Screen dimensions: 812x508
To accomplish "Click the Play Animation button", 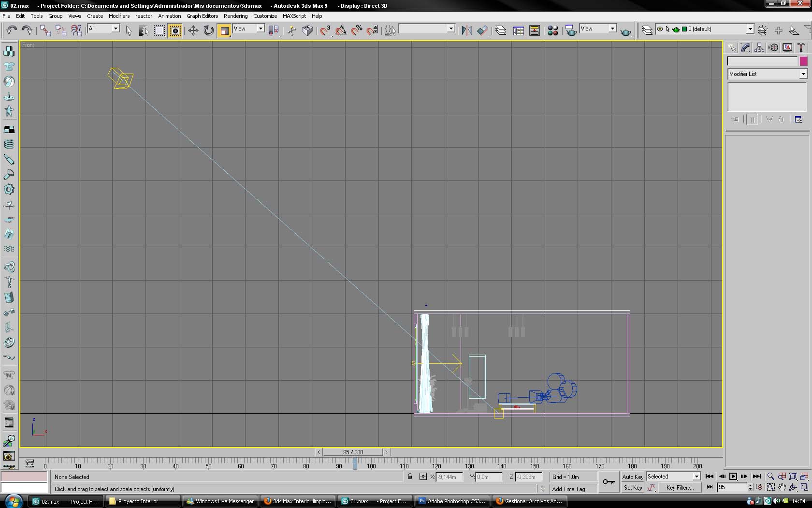I will pyautogui.click(x=733, y=477).
